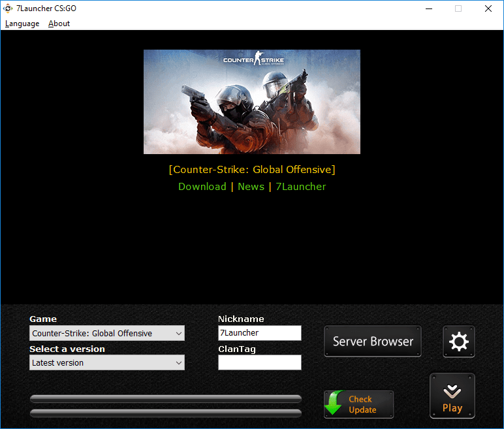The image size is (504, 429).
Task: Click the 'Game' label text
Action: 43,319
